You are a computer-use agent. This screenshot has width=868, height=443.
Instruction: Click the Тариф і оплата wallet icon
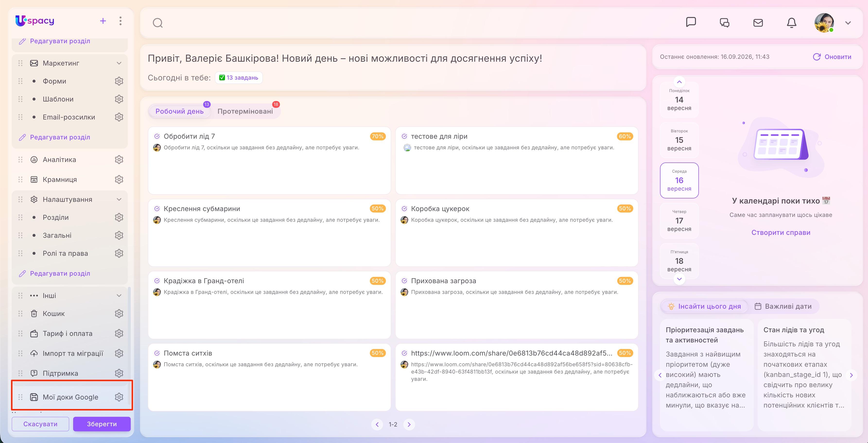point(34,333)
